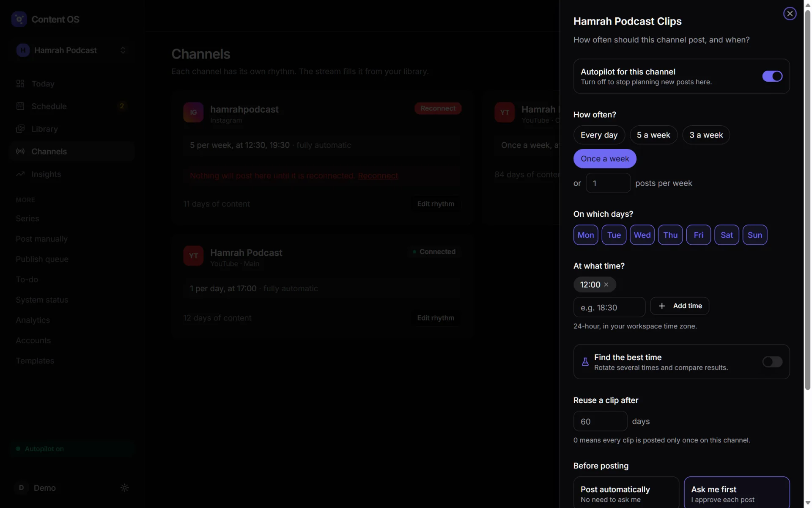Click the green Autopilot on indicator
The width and height of the screenshot is (812, 508).
coord(72,449)
